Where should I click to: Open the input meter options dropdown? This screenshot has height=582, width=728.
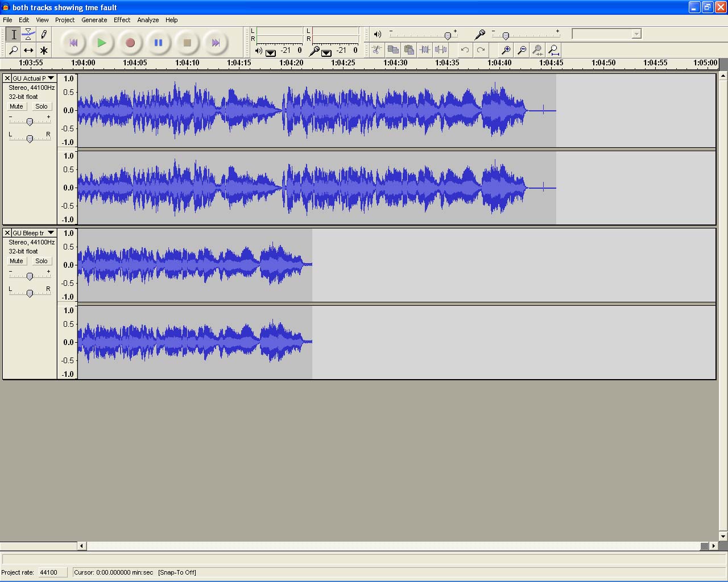click(x=326, y=53)
